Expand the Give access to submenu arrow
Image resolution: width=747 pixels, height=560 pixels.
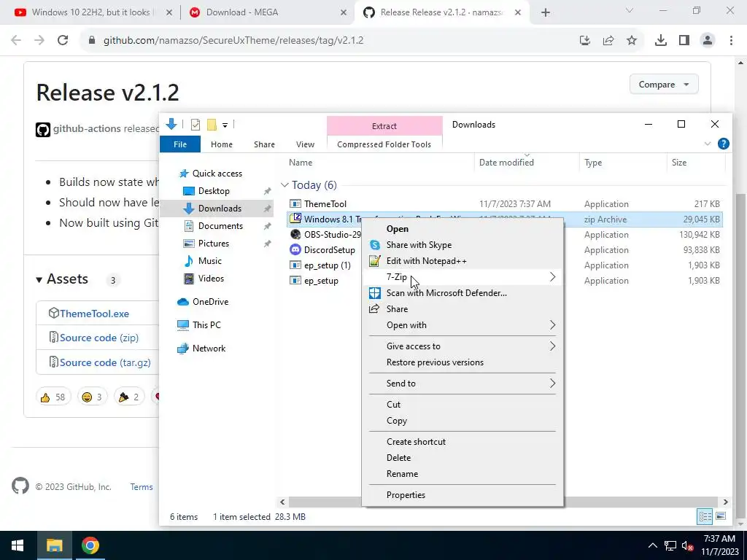pyautogui.click(x=552, y=346)
